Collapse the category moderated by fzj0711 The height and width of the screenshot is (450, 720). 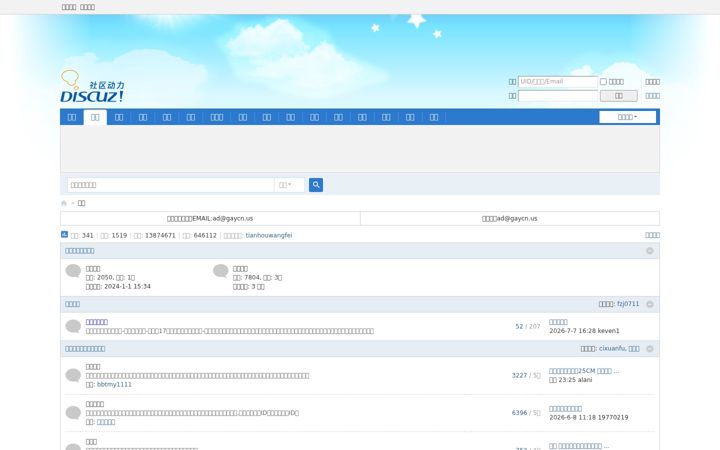coord(650,304)
